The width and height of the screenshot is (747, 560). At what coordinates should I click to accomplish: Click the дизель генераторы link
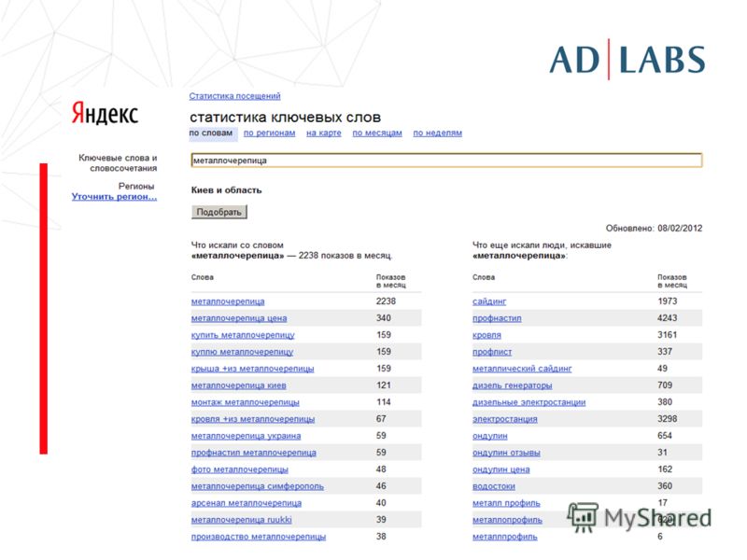tap(512, 385)
